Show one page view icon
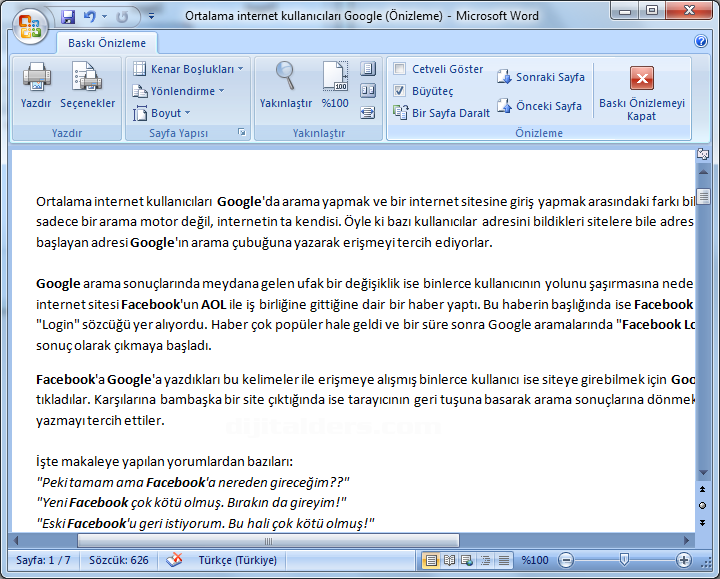 [367, 69]
